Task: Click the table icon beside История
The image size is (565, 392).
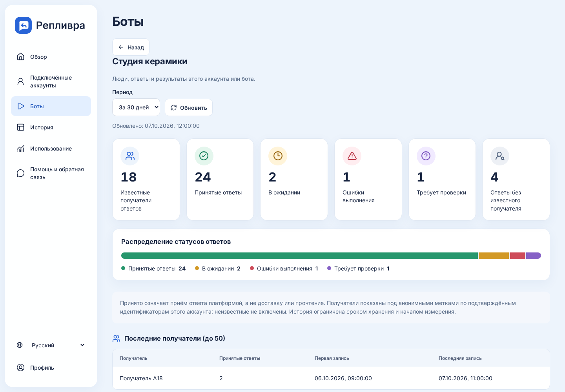Action: tap(21, 127)
